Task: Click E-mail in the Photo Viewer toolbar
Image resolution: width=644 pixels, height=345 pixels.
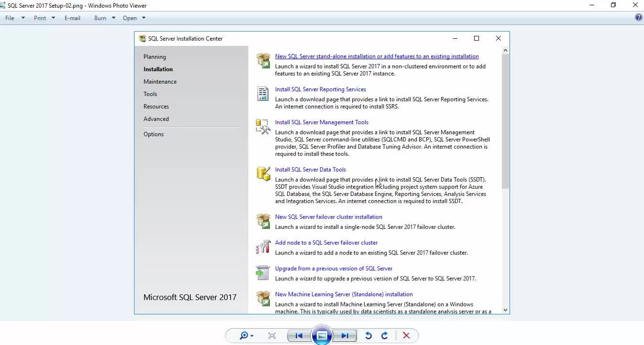Action: (x=72, y=18)
